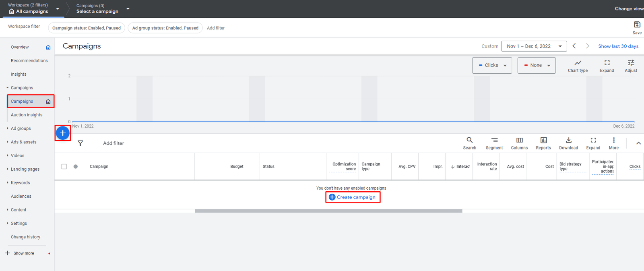Open the More options menu
Screen dimensions: 644x271
[613, 143]
